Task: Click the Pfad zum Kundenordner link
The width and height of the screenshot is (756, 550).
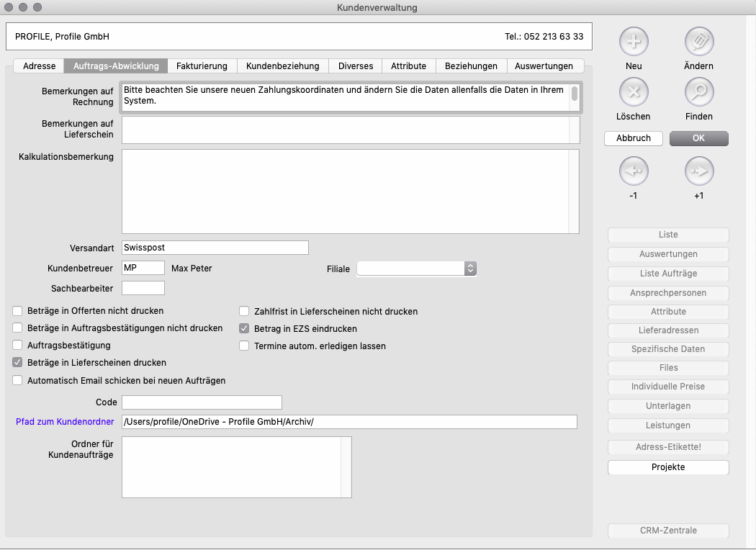Action: tap(66, 421)
